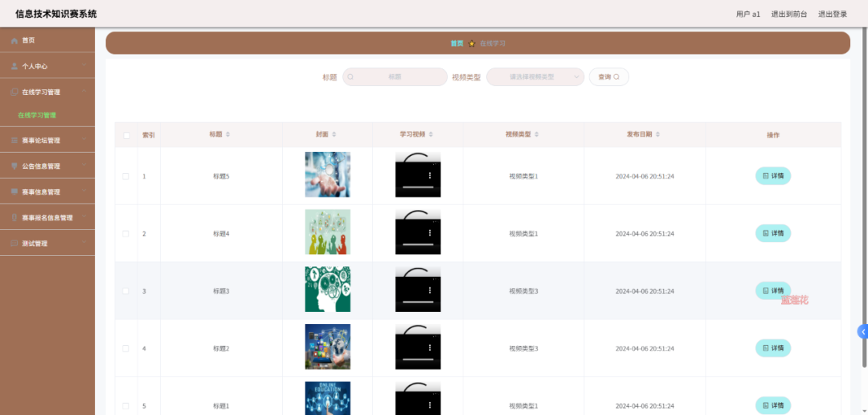The image size is (868, 415).
Task: Open cover image of 标题3
Action: (x=328, y=290)
